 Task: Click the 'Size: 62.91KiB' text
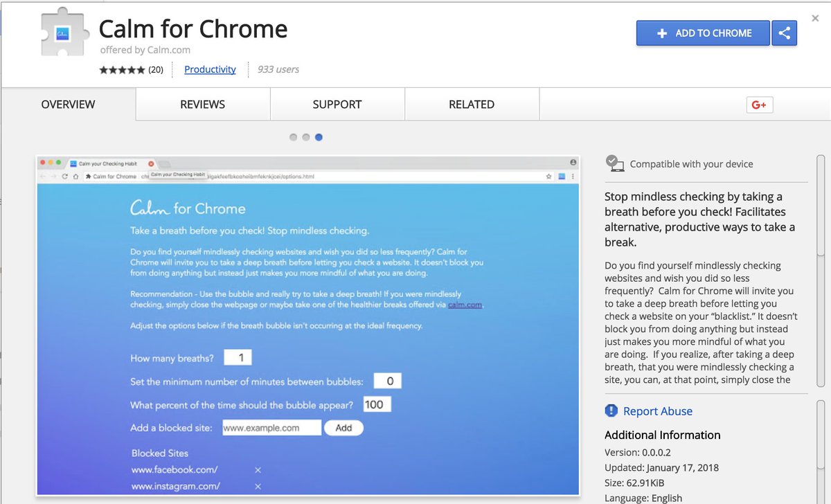click(635, 483)
